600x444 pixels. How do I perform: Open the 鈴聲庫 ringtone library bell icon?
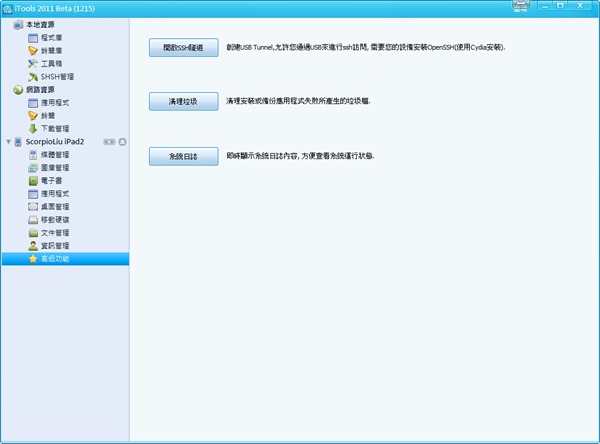(33, 51)
